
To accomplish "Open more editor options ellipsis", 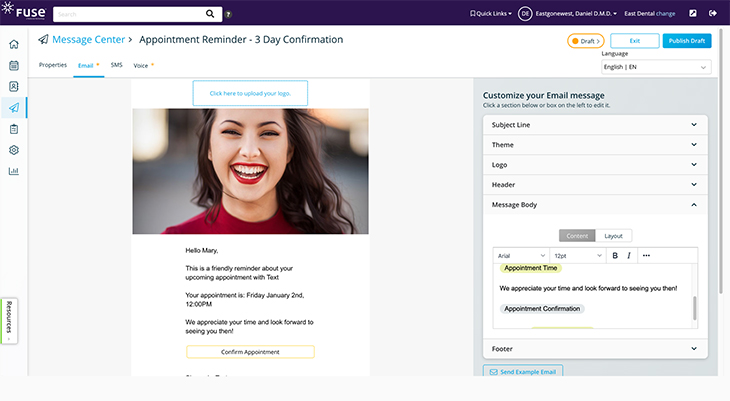I will point(646,255).
